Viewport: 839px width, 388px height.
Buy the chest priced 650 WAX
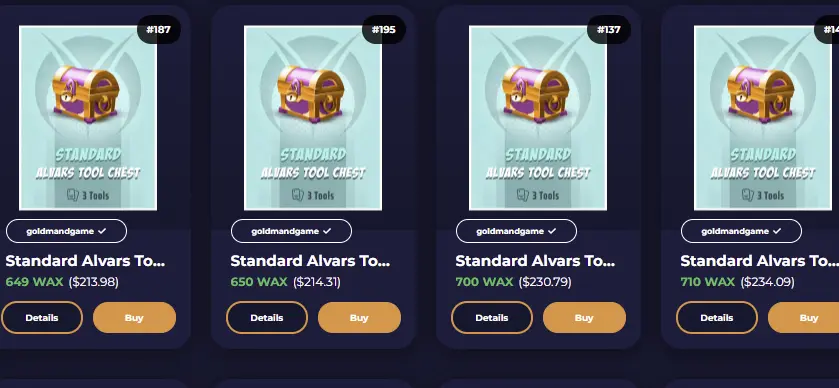coord(359,318)
